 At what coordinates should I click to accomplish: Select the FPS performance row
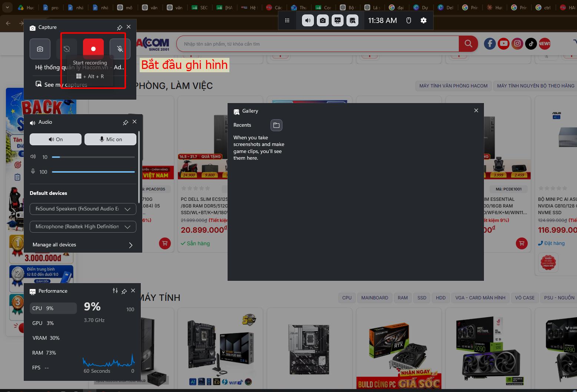pyautogui.click(x=53, y=368)
